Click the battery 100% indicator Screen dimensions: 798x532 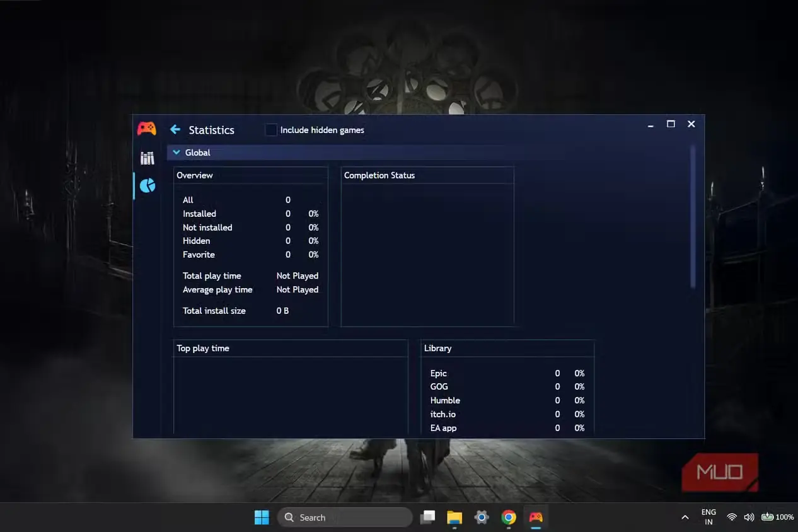coord(777,518)
